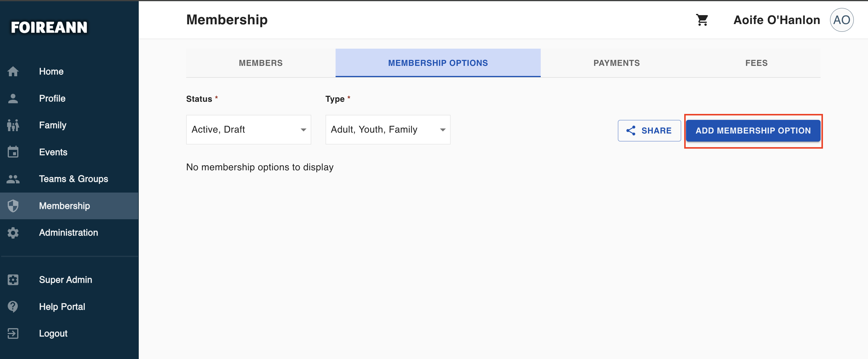868x359 pixels.
Task: Open the shopping cart
Action: [x=702, y=20]
